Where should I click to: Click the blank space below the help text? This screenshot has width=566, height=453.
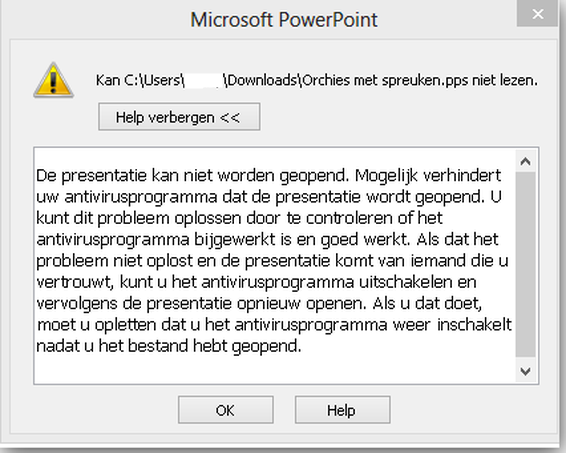[274, 370]
